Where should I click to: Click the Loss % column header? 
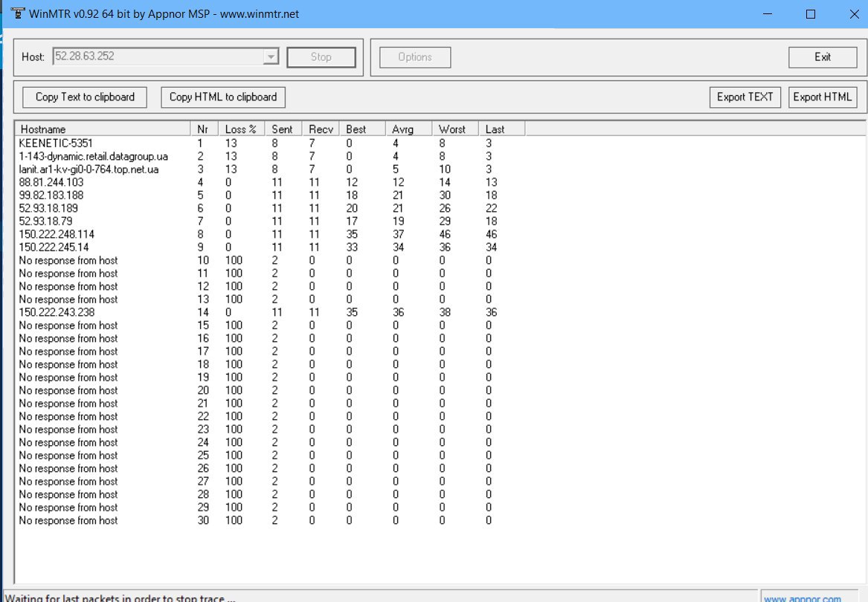[x=241, y=129]
